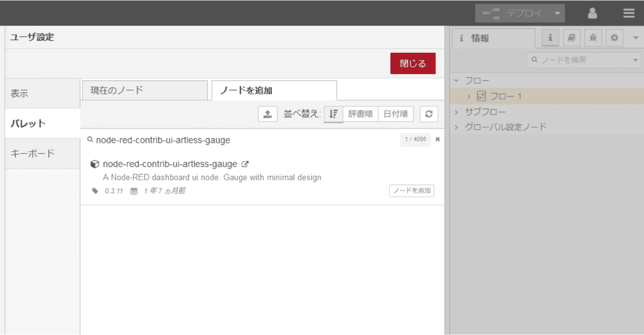Open the info sidebar tab icon

550,38
